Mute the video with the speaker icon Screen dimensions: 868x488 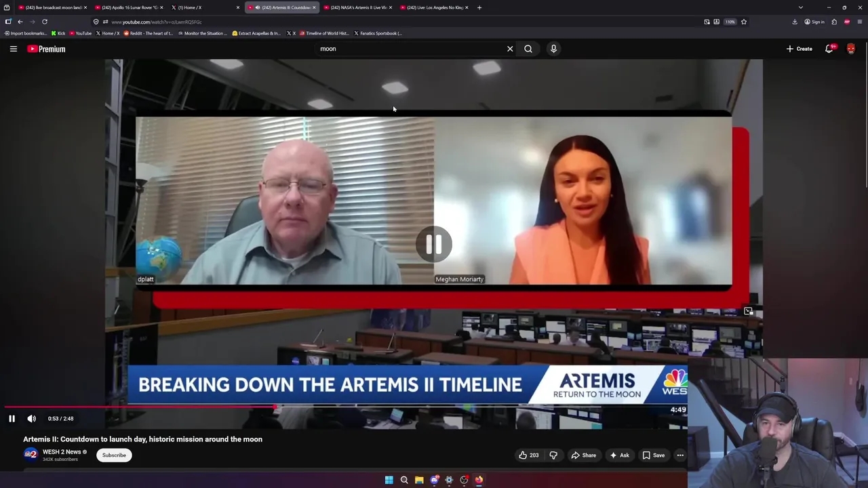(31, 419)
